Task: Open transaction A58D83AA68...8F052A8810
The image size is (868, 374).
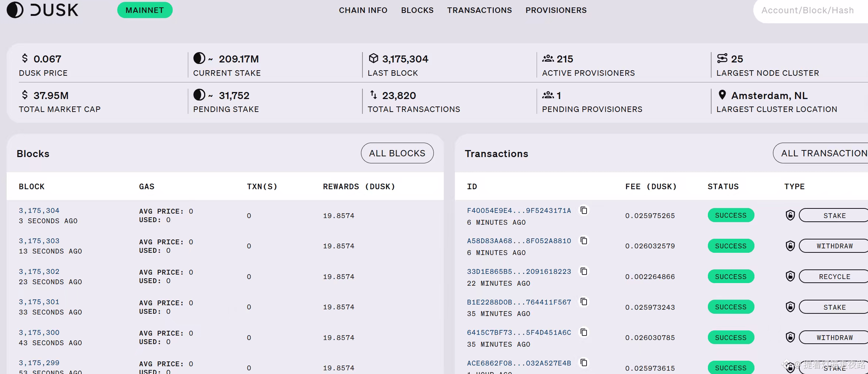Action: coord(519,241)
